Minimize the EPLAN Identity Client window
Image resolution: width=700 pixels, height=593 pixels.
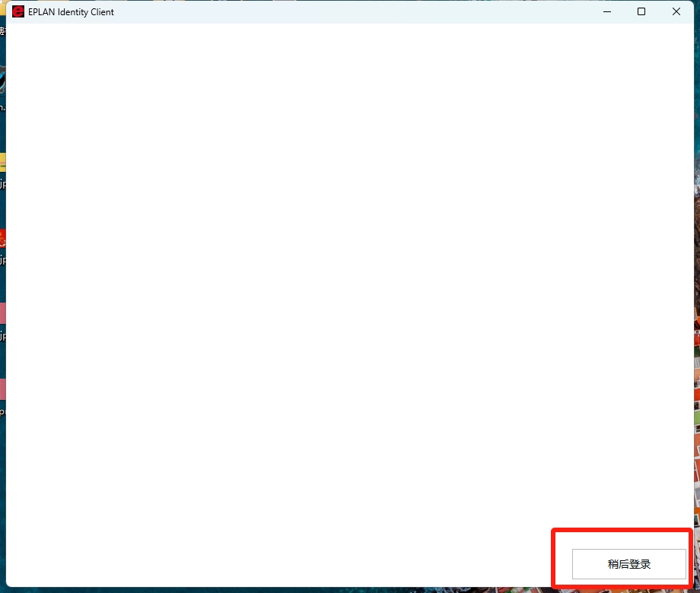pos(607,11)
